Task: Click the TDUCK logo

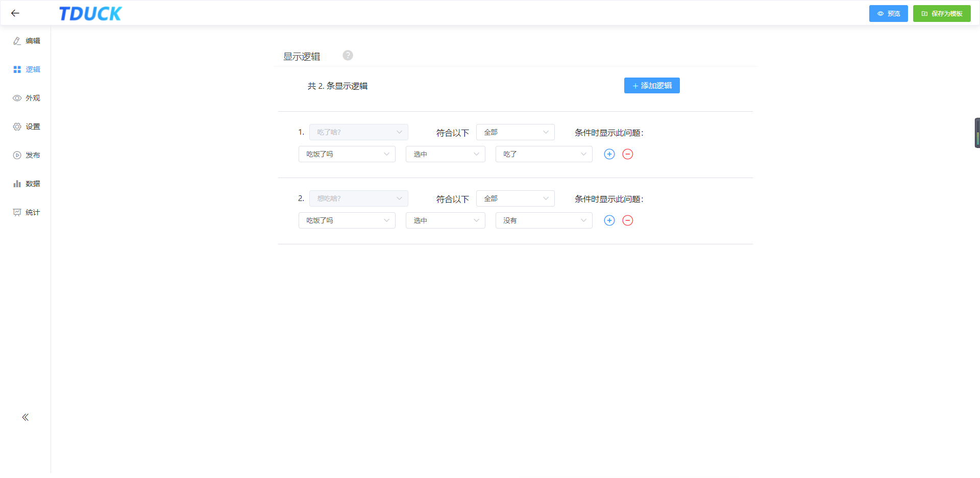Action: (90, 14)
